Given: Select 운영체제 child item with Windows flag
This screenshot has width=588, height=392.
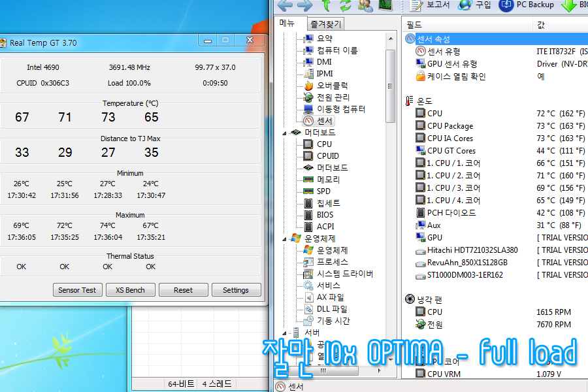Looking at the screenshot, I should [x=325, y=250].
